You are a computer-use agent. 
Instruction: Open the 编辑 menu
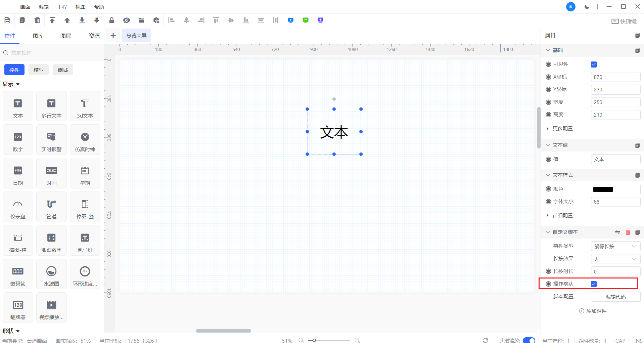(44, 7)
